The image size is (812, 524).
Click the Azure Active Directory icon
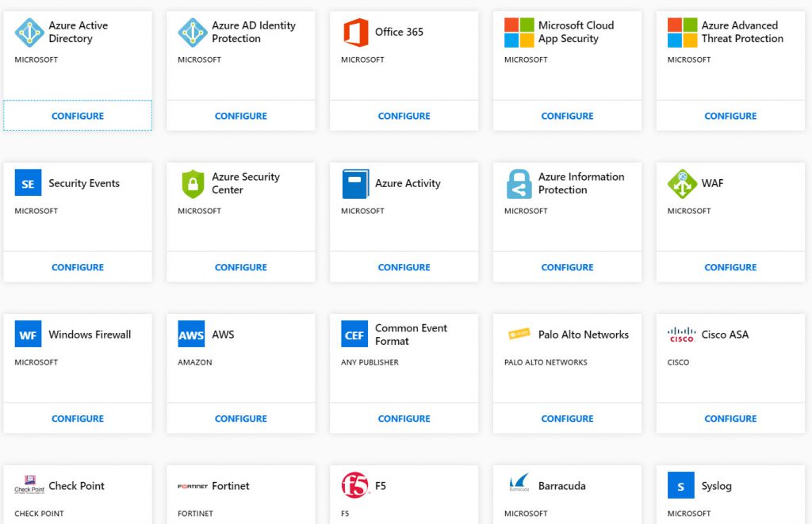click(x=29, y=32)
